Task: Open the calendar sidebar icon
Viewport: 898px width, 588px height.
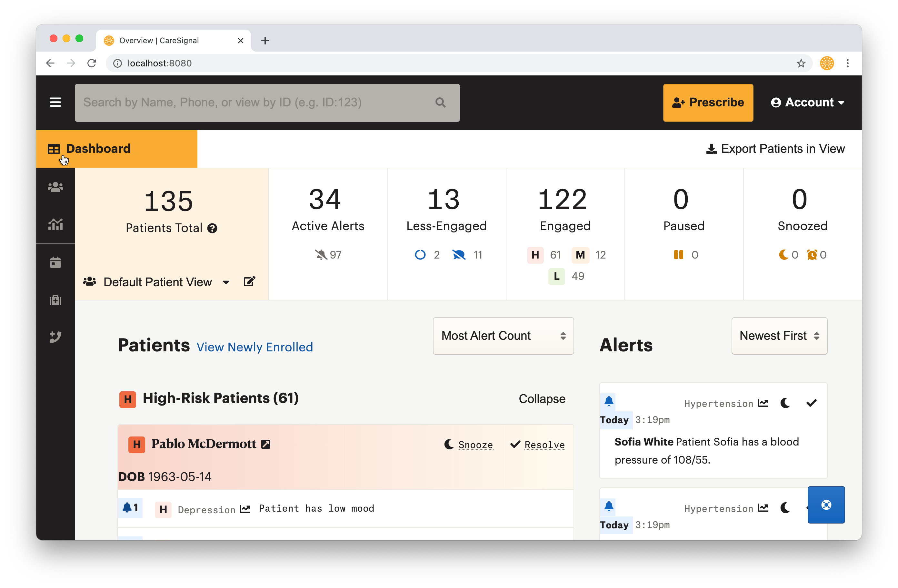Action: point(55,262)
